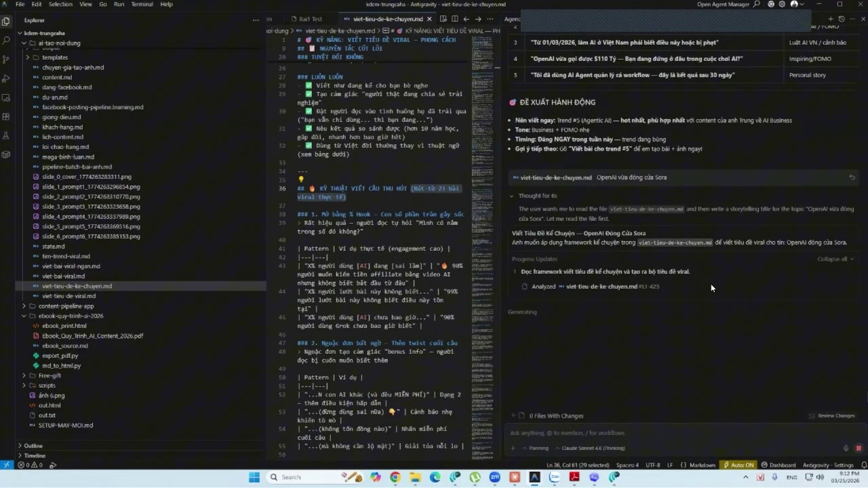Close the viet-tieu-de-ke-chuyen.md editor tab
This screenshot has height=488, width=868.
tap(429, 19)
